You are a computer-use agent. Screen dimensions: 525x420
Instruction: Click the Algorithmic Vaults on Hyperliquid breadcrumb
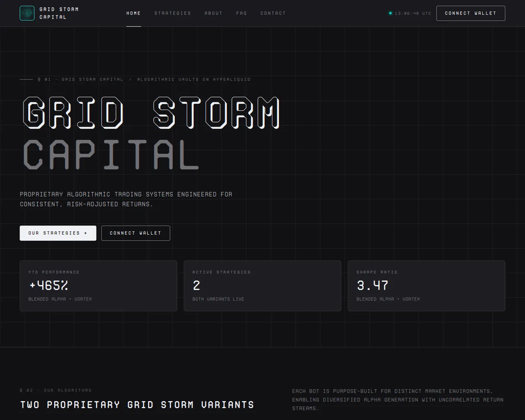point(194,79)
